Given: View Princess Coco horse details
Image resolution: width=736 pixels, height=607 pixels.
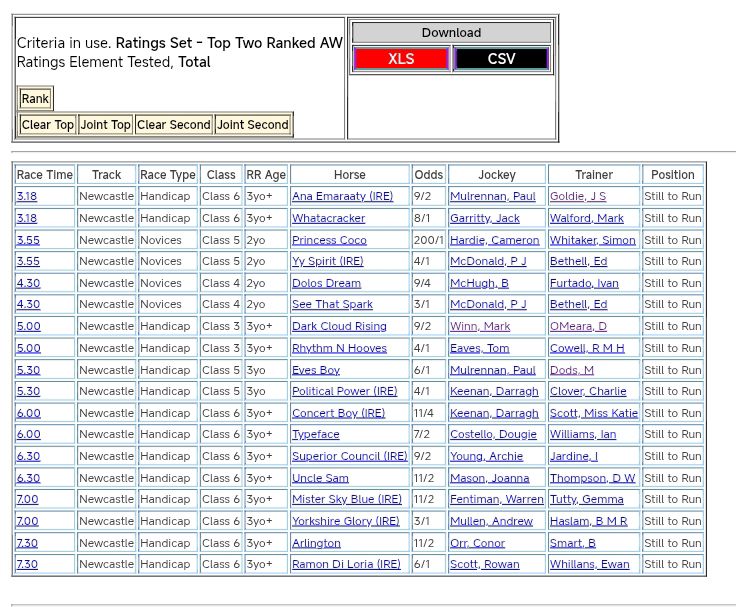Looking at the screenshot, I should pos(329,240).
